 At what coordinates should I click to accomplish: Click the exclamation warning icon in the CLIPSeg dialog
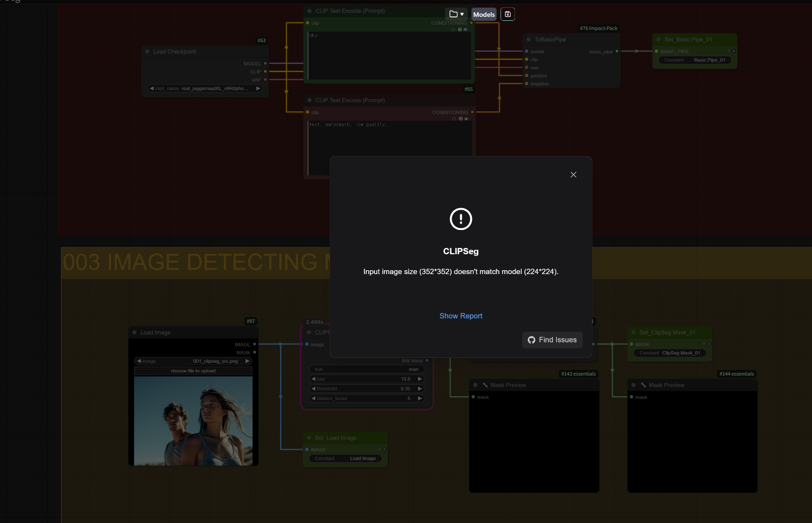460,219
